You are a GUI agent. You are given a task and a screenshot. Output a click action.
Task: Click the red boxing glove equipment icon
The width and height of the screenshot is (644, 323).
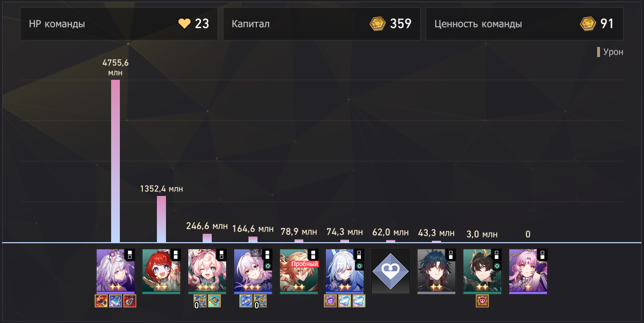pos(101,301)
